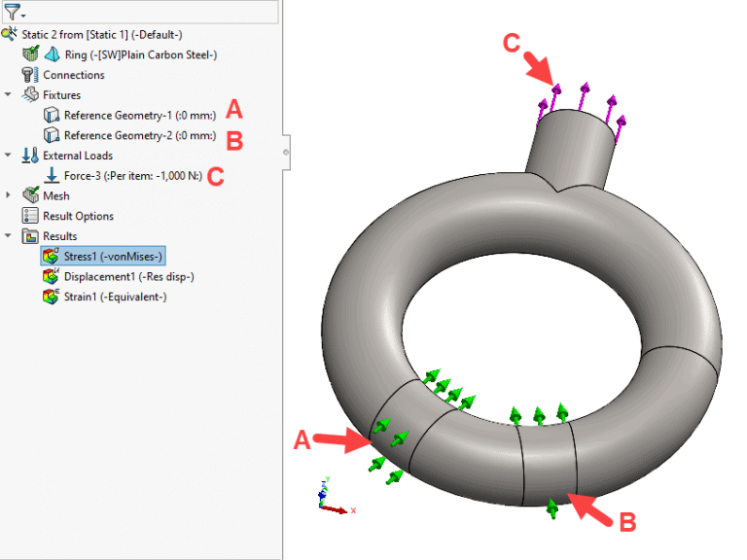Viewport: 747px width, 560px height.
Task: Click the panel collapse handle on divider
Action: 285,152
